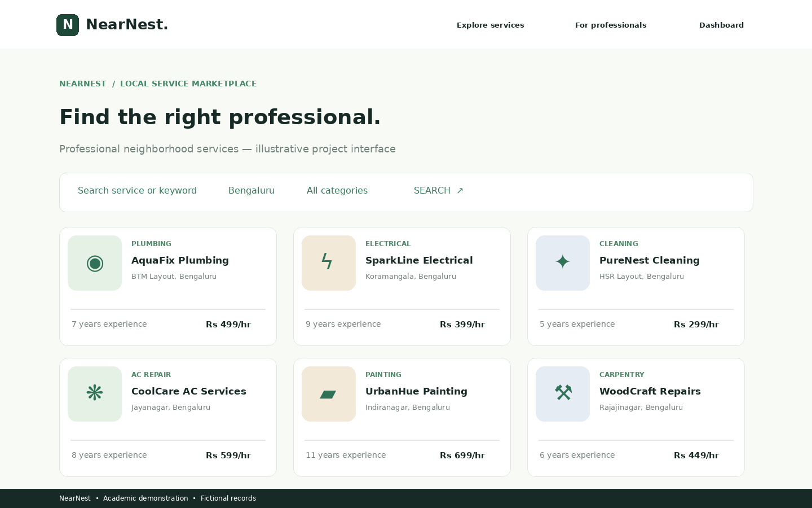Click the BTM Layout, Bengaluru text
The image size is (812, 508).
pos(174,277)
